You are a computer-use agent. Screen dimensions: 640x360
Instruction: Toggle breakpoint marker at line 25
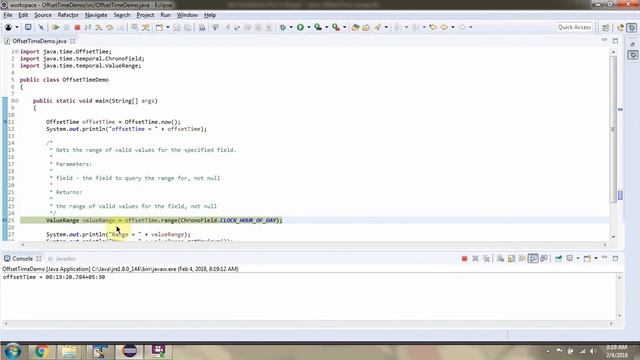pos(5,220)
